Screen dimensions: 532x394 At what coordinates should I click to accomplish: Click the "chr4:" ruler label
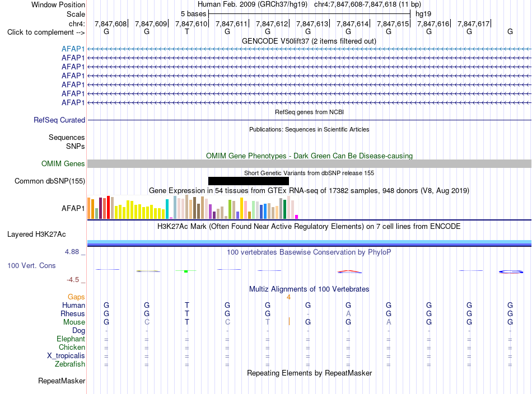tap(77, 24)
